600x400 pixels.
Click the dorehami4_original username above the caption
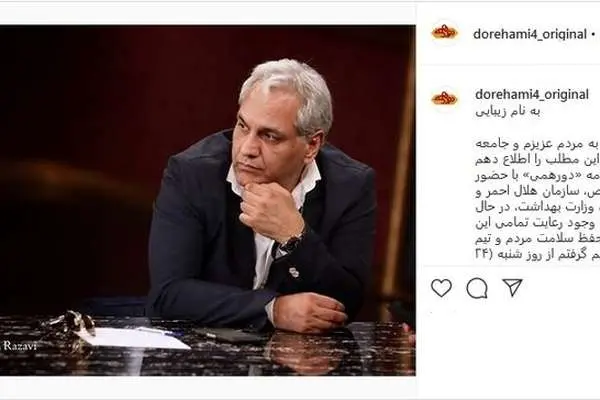tap(532, 94)
